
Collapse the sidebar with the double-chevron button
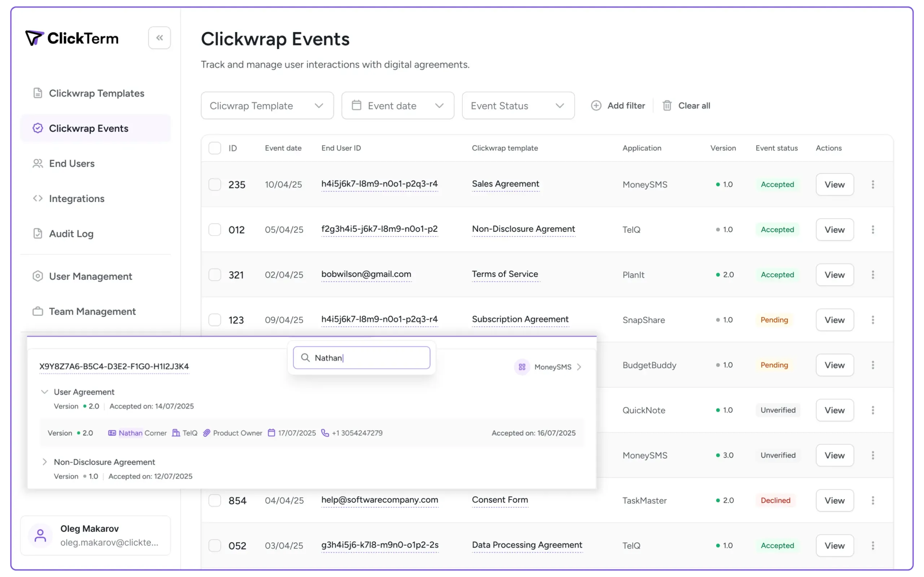click(x=159, y=38)
